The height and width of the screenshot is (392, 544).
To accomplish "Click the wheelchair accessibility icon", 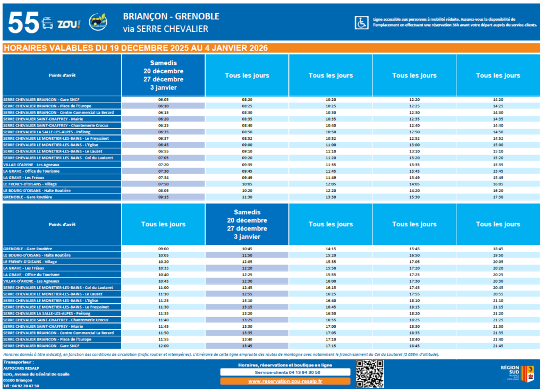I will 361,22.
